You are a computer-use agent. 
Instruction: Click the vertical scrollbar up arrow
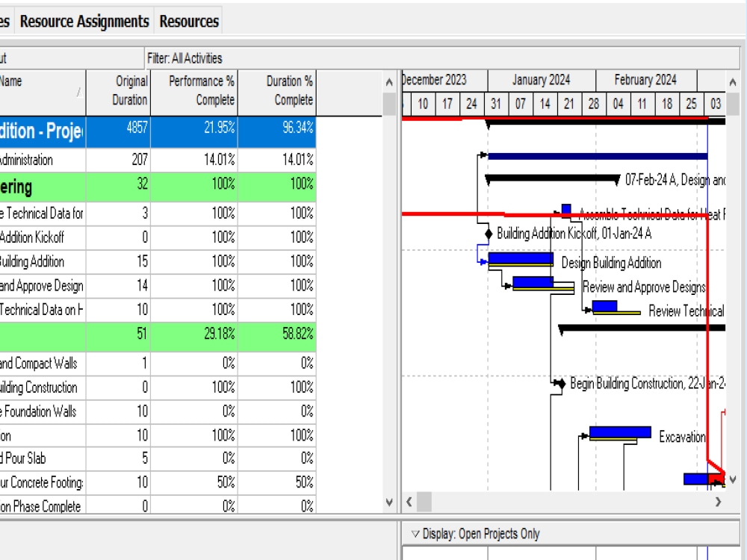point(389,82)
